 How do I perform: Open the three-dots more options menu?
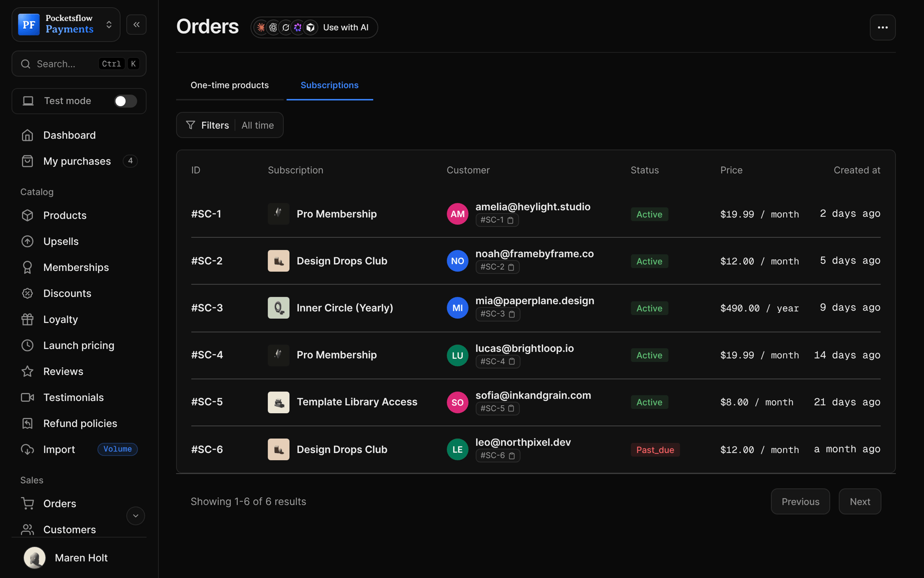882,28
